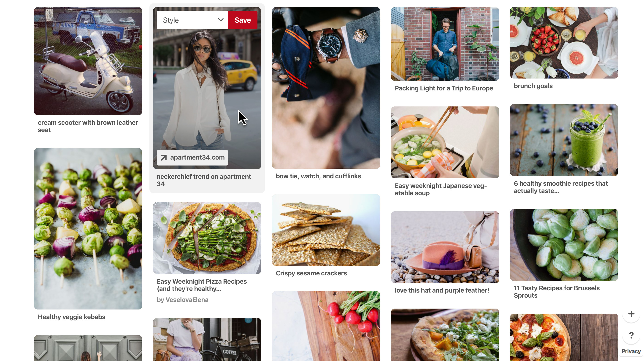Open the cream scooter pin

click(89, 61)
